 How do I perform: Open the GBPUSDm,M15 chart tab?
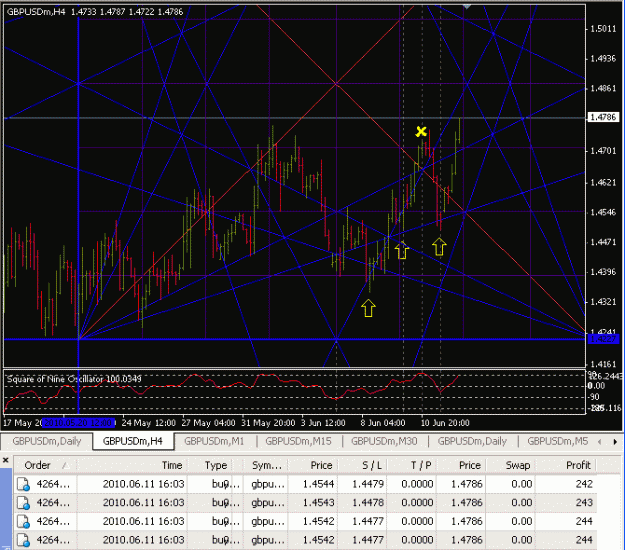click(x=298, y=441)
